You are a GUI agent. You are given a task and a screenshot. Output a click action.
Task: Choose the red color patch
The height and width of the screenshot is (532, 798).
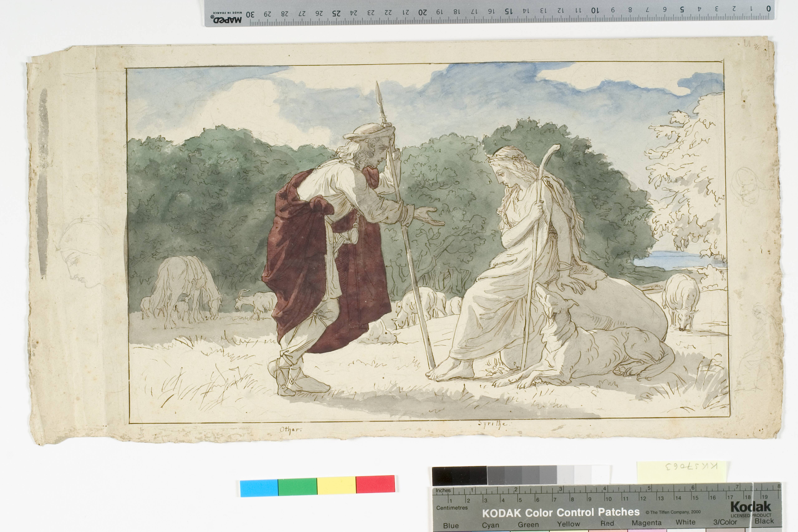pyautogui.click(x=376, y=484)
